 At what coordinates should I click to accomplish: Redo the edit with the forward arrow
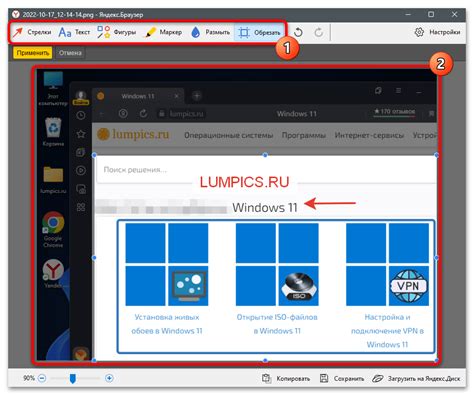(x=319, y=32)
